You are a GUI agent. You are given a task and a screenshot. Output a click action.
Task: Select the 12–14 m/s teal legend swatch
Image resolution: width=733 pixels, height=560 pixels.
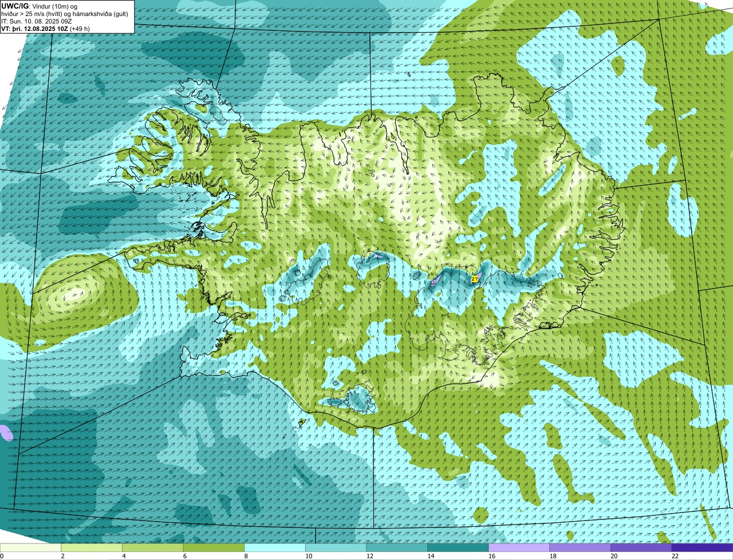point(397,547)
